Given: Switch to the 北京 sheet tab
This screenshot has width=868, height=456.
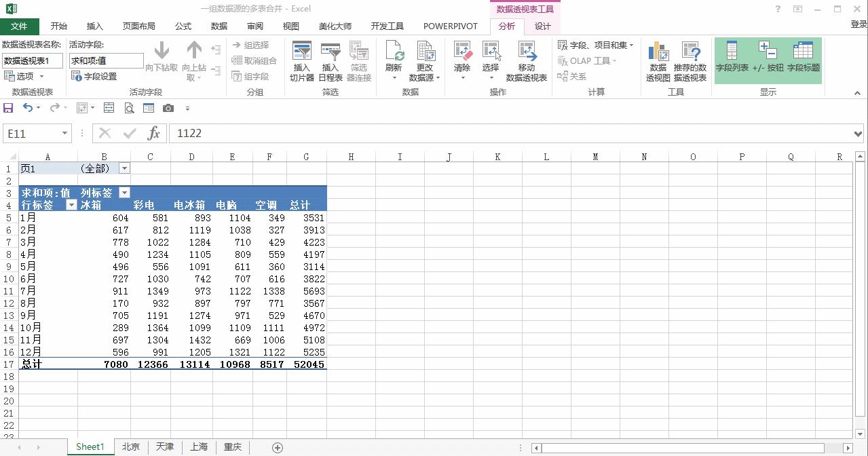Looking at the screenshot, I should point(131,447).
